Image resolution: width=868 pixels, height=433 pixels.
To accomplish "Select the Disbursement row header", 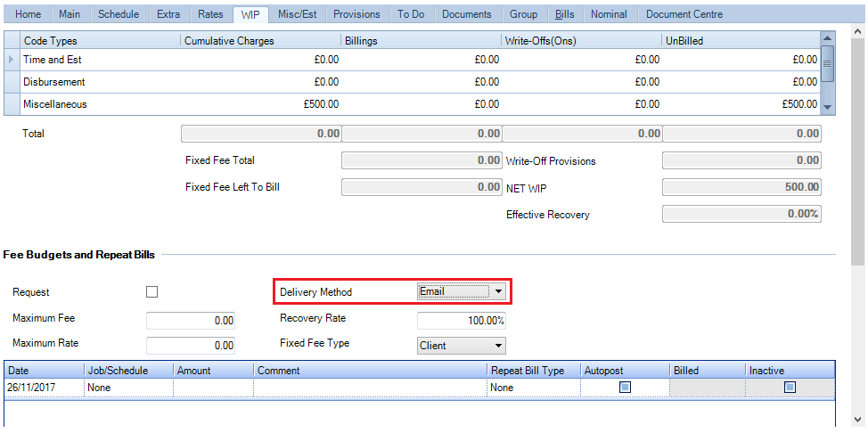I will tap(12, 82).
